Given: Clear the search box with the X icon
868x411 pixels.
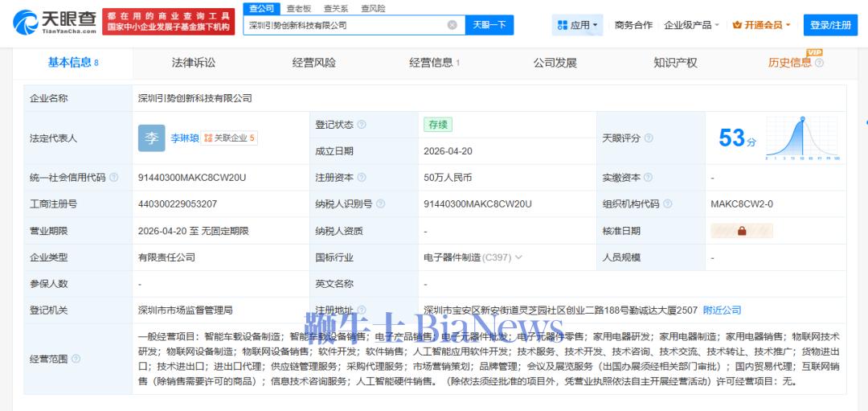Looking at the screenshot, I should (452, 25).
